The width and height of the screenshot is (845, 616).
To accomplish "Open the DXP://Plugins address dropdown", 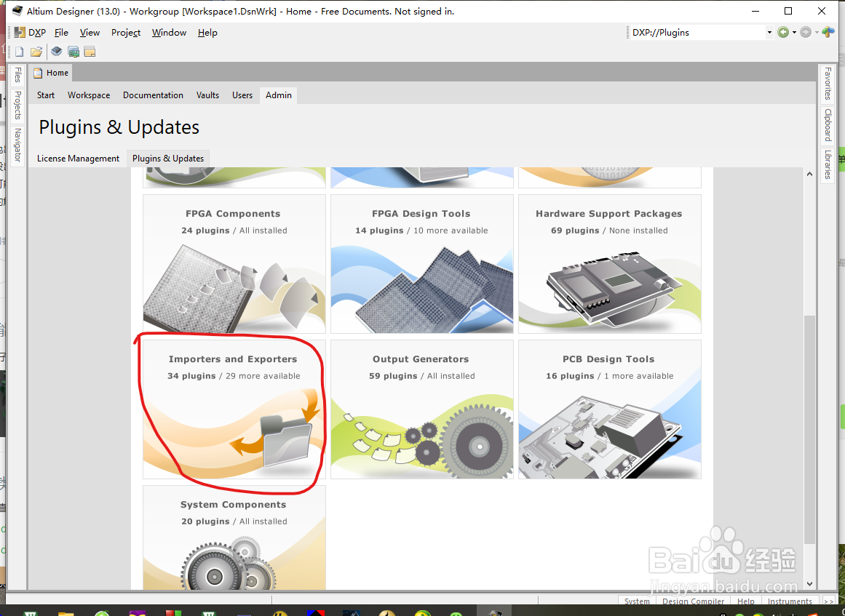I will tap(769, 32).
